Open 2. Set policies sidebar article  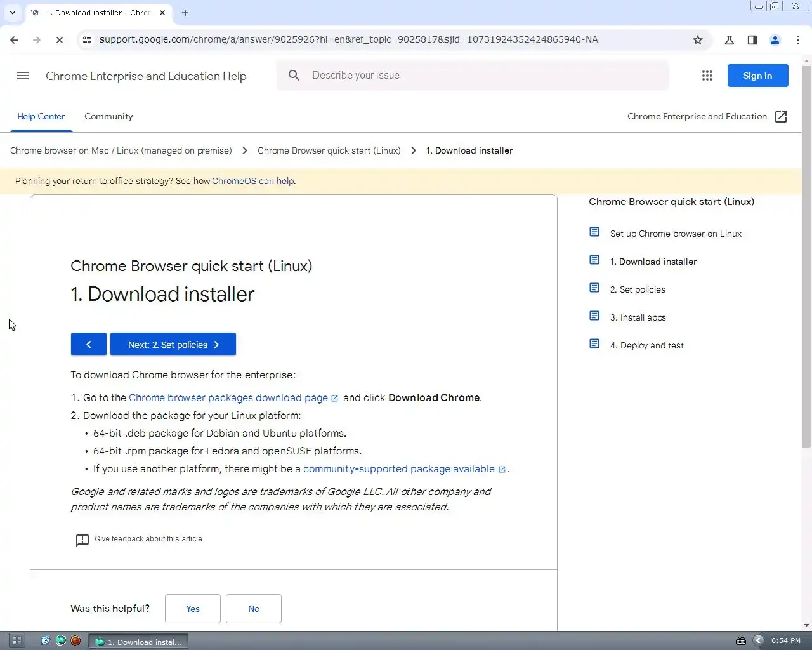point(638,289)
